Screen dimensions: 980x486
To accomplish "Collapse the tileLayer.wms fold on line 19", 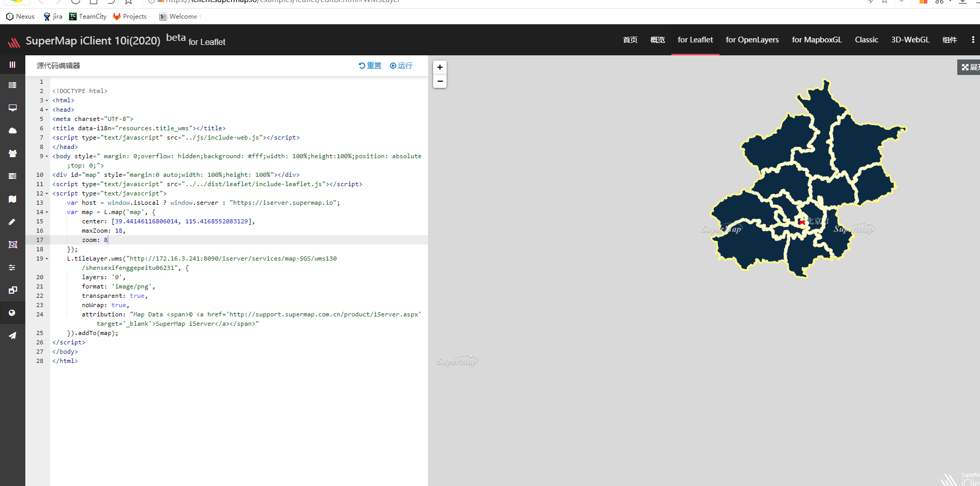I will 47,259.
